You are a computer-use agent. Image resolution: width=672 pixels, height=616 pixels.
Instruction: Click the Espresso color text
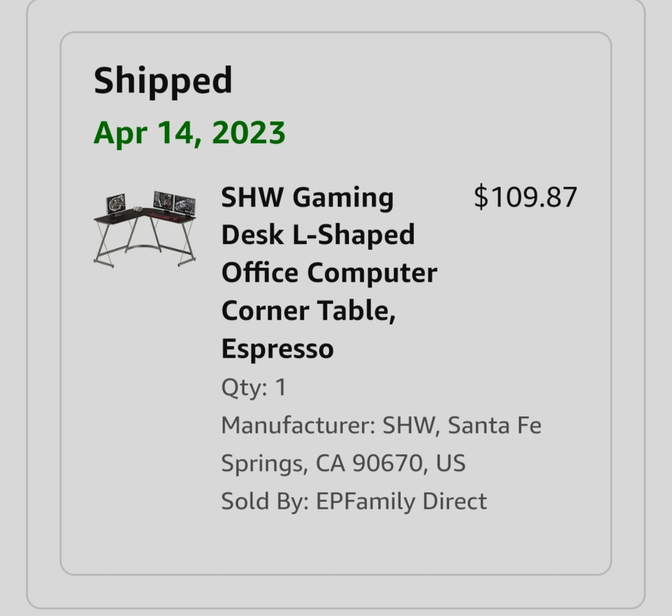point(278,348)
